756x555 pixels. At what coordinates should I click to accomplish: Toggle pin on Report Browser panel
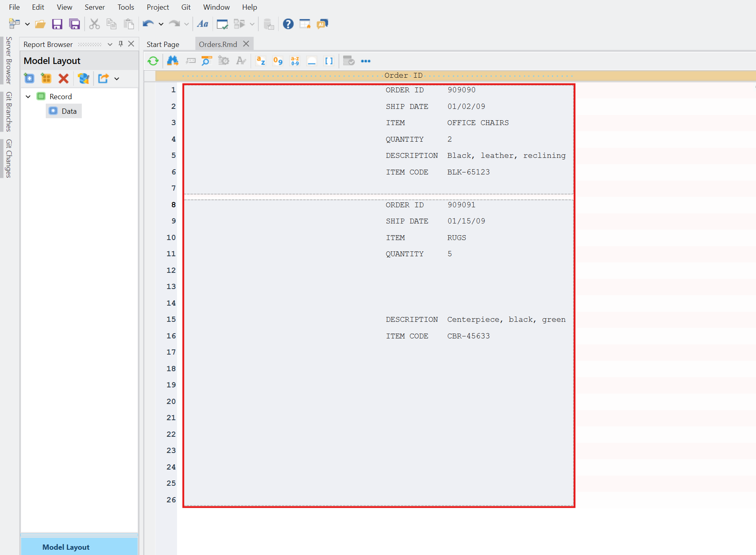point(121,44)
